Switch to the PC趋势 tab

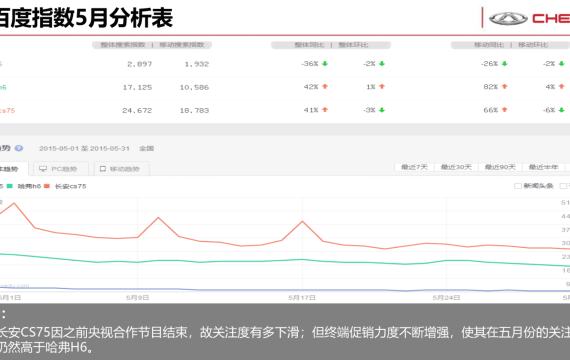[60, 169]
